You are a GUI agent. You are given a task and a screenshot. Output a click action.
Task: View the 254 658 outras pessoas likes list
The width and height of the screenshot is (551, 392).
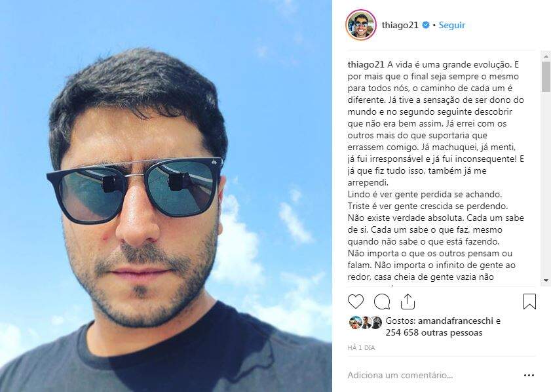click(x=434, y=332)
